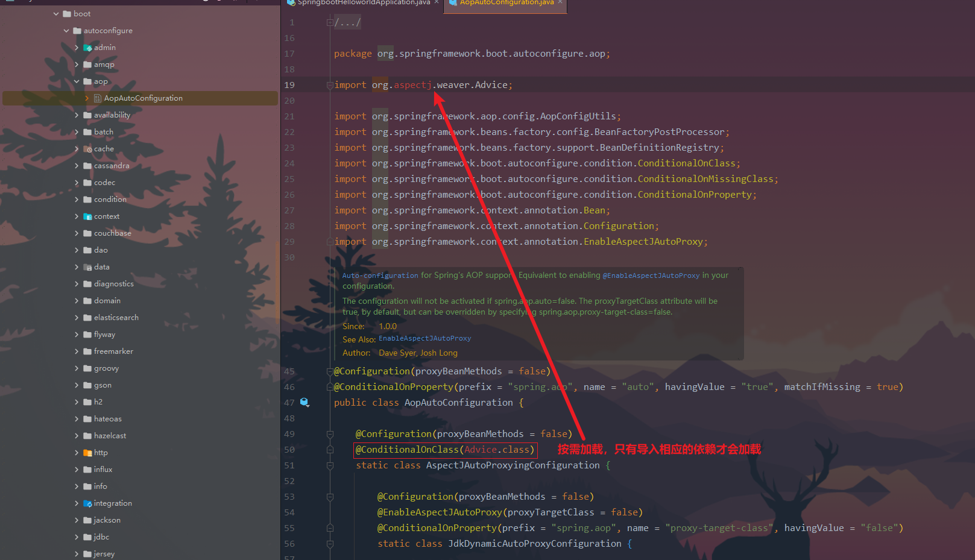The image size is (975, 560).
Task: Expand the availability package
Action: tap(77, 115)
